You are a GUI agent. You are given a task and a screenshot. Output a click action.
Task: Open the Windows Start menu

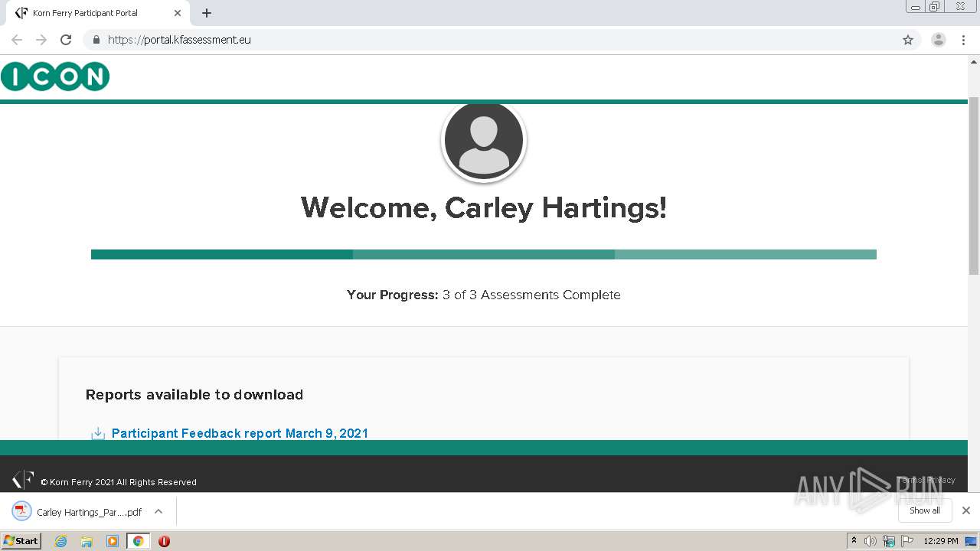[x=21, y=541]
